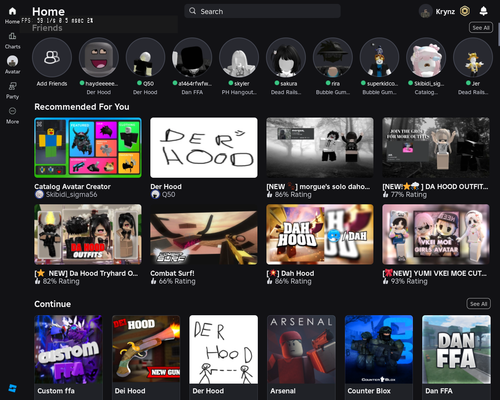Open friend al464rfwfw avatar
Viewport: 500px width, 400px height.
click(192, 57)
